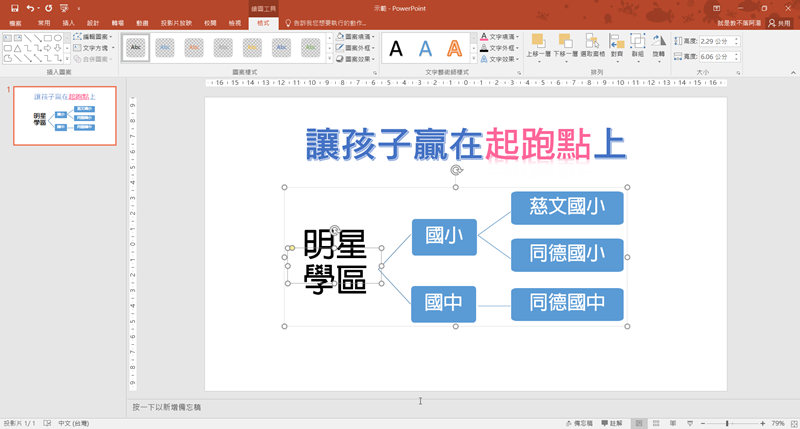Click the Undo arrow icon
Viewport: 800px width, 429px height.
click(x=31, y=7)
